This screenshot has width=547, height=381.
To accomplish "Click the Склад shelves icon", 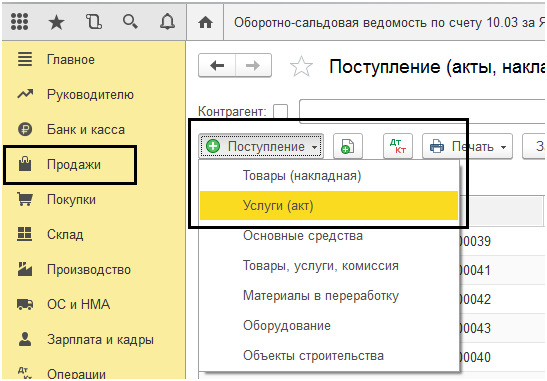I will (24, 234).
